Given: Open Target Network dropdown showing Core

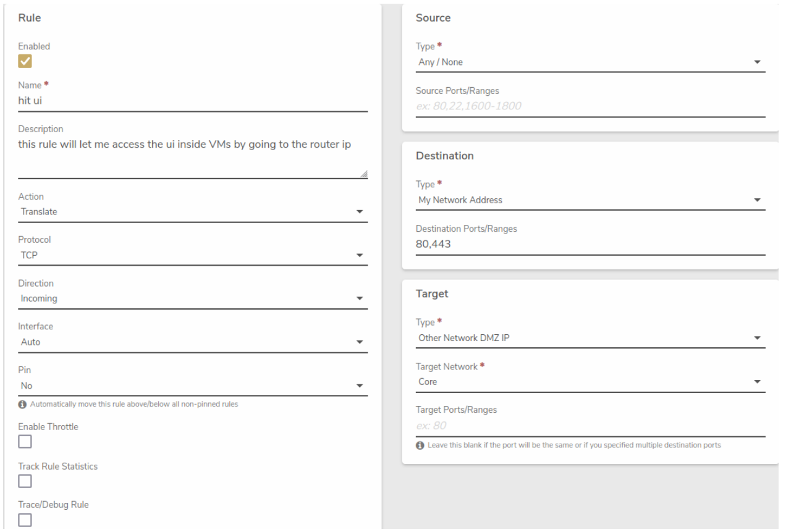Looking at the screenshot, I should pyautogui.click(x=592, y=382).
